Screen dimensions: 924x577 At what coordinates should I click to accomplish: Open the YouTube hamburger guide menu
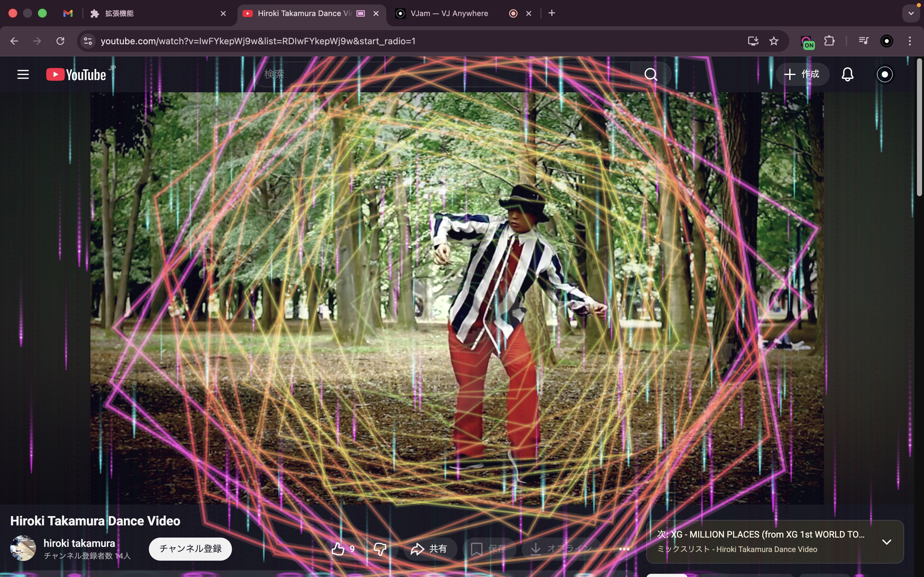pyautogui.click(x=23, y=74)
